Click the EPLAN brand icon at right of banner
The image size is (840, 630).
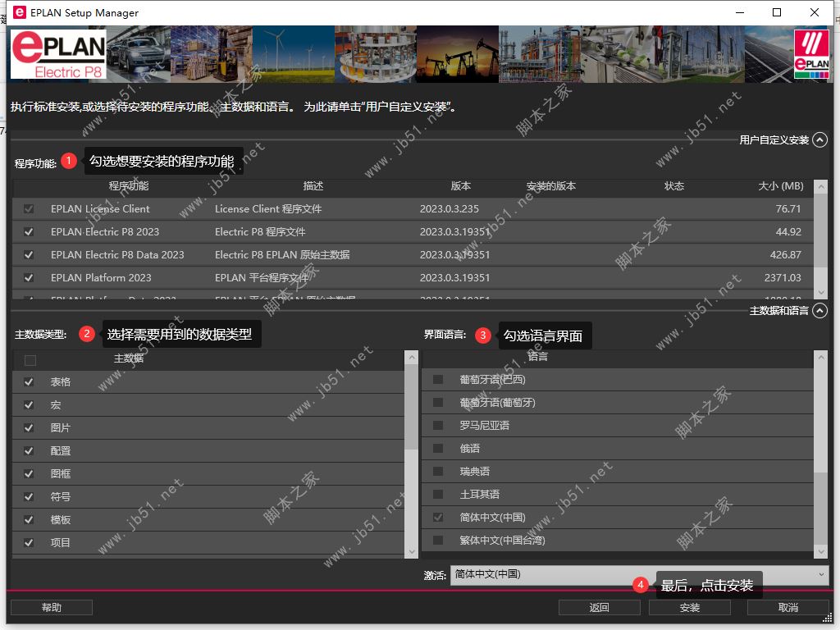[811, 54]
